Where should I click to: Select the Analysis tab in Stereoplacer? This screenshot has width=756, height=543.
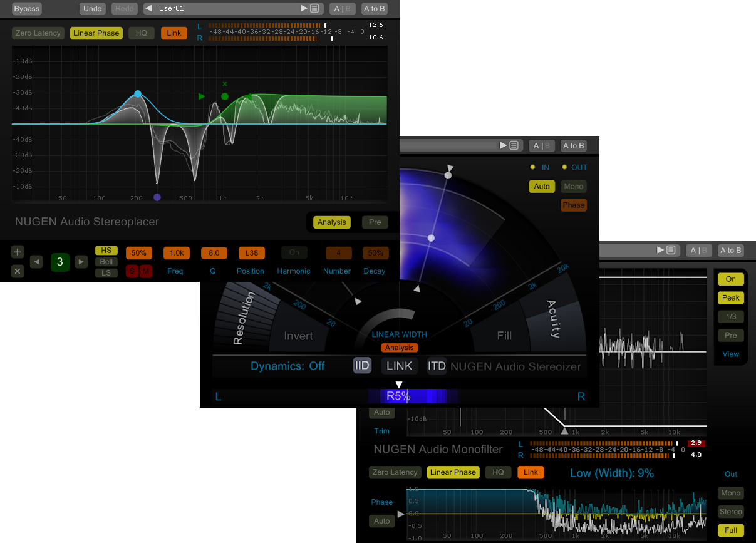coord(331,222)
